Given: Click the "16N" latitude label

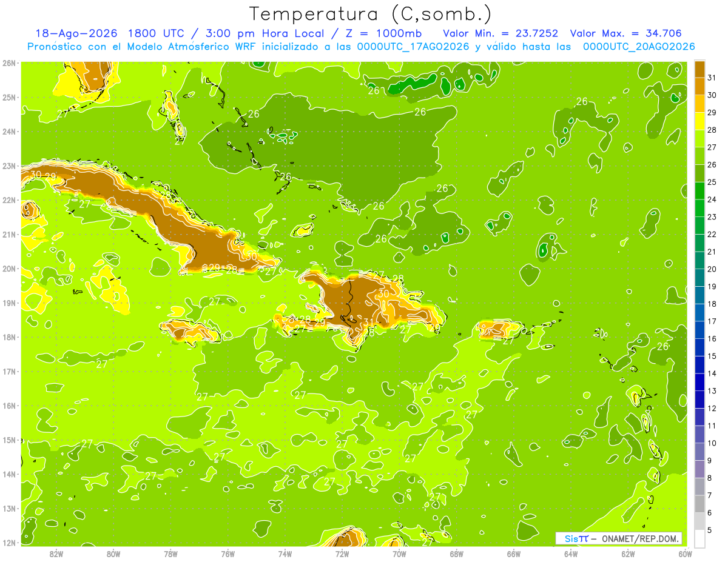Looking at the screenshot, I should [8, 406].
